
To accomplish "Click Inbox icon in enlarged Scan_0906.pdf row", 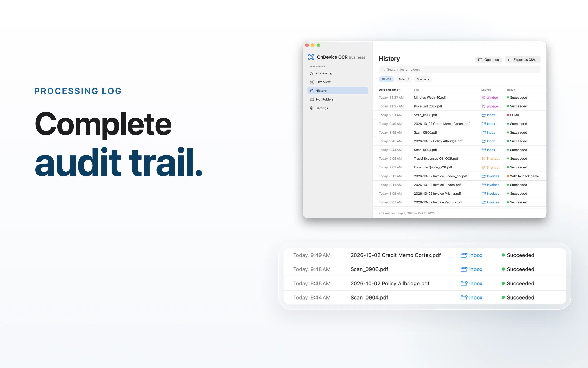I will [464, 269].
